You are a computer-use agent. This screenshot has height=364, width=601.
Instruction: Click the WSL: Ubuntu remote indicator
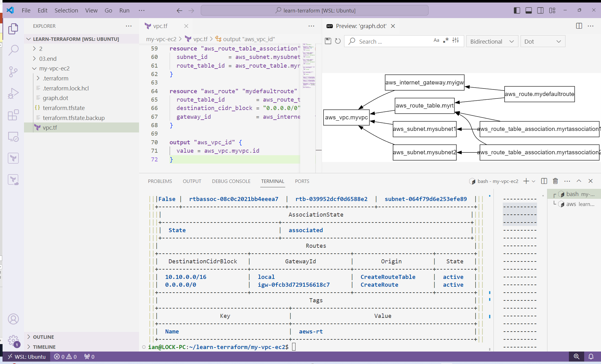(x=27, y=357)
